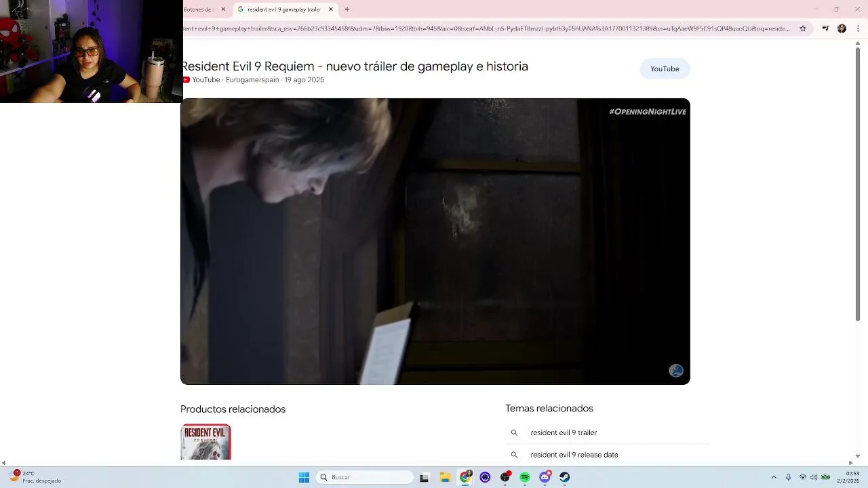This screenshot has height=488, width=868.
Task: Restore the Chrome window size
Action: coord(836,9)
